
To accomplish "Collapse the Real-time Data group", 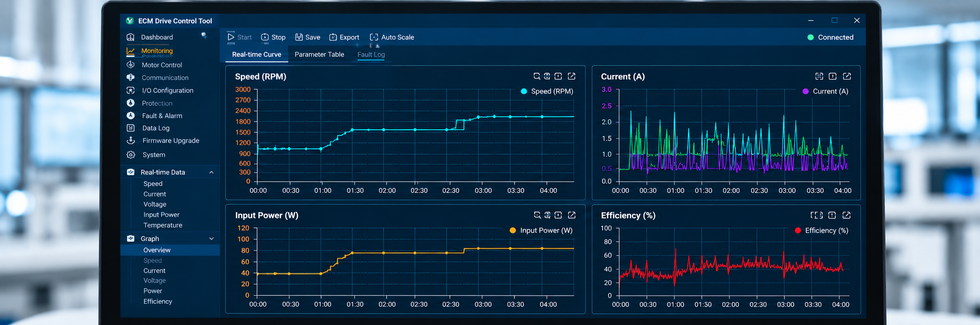I will [x=211, y=172].
